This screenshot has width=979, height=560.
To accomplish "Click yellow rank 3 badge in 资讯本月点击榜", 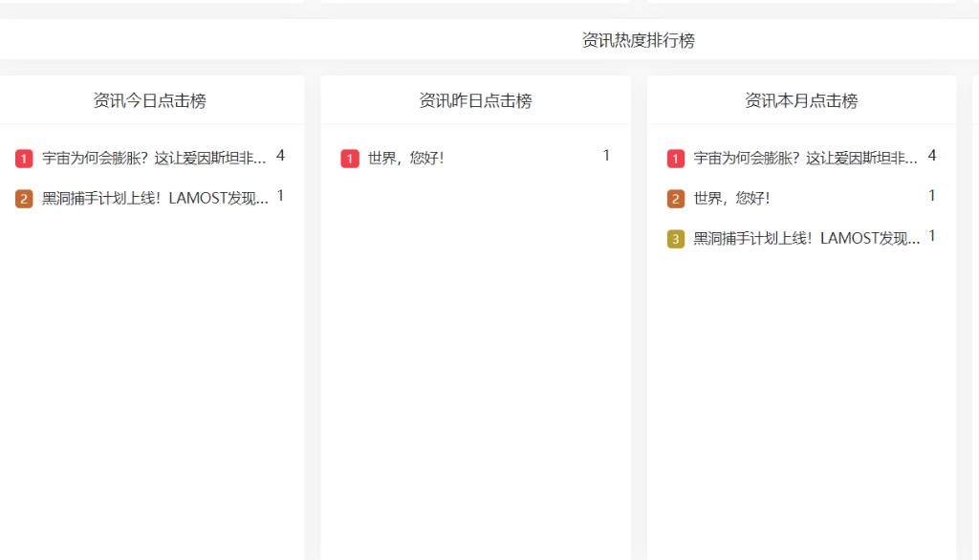I will pyautogui.click(x=676, y=239).
